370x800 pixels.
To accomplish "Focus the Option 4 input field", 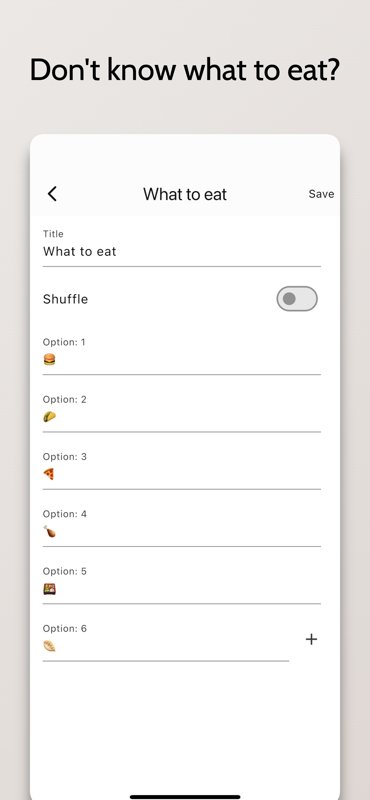I will coord(182,528).
